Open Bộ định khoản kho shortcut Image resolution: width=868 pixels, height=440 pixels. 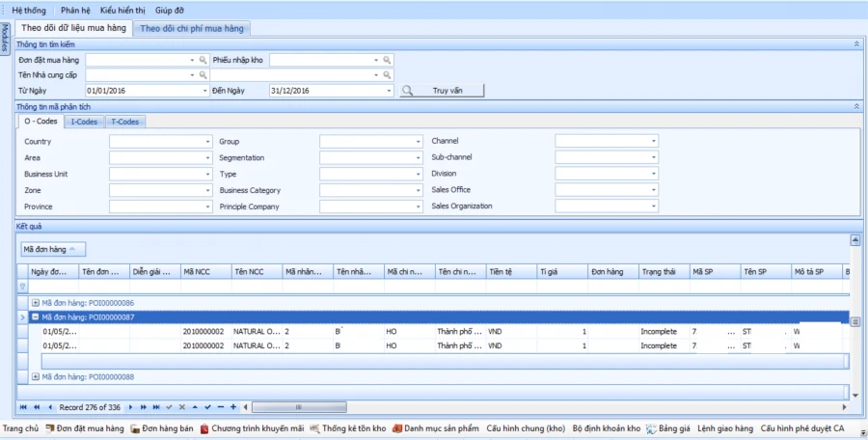point(607,428)
